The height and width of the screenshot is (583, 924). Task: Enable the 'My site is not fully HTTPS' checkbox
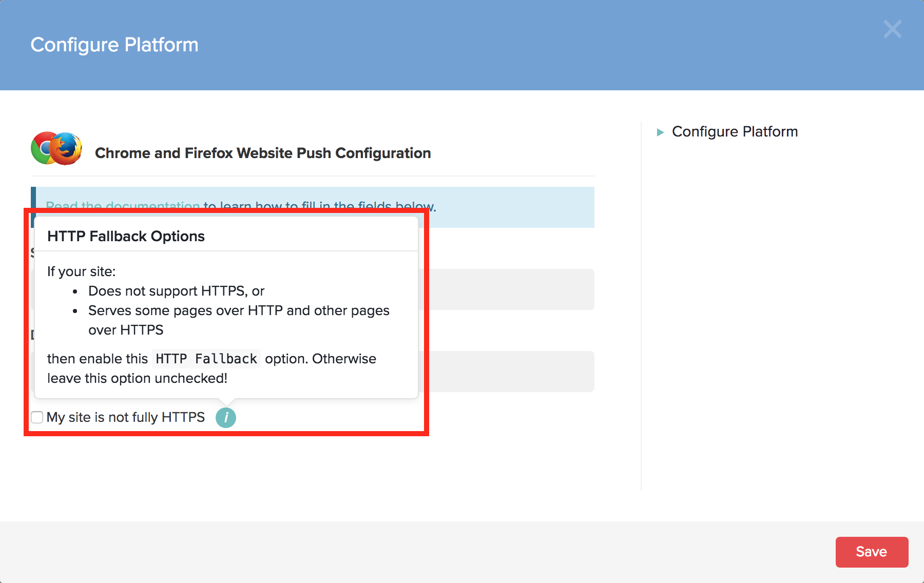(37, 417)
